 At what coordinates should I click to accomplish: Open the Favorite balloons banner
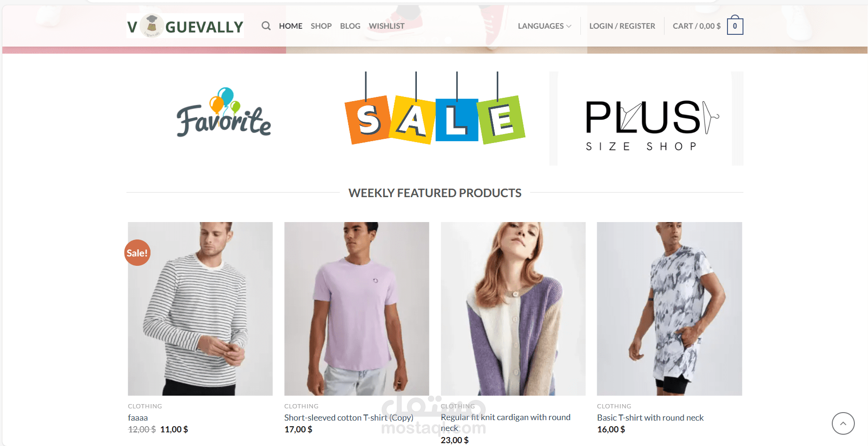[x=224, y=113]
